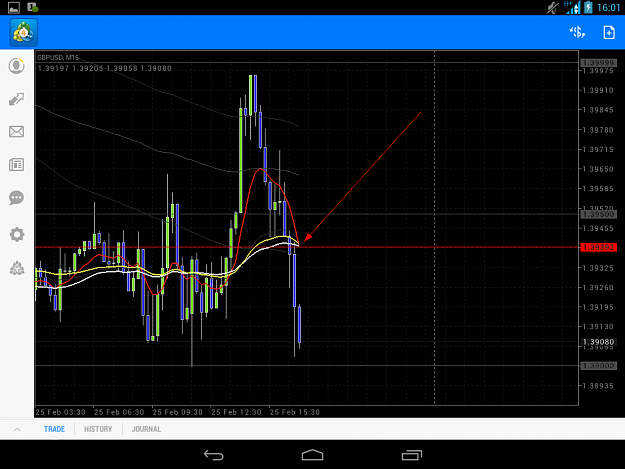
Task: Open the chat bubble icon
Action: click(x=16, y=198)
